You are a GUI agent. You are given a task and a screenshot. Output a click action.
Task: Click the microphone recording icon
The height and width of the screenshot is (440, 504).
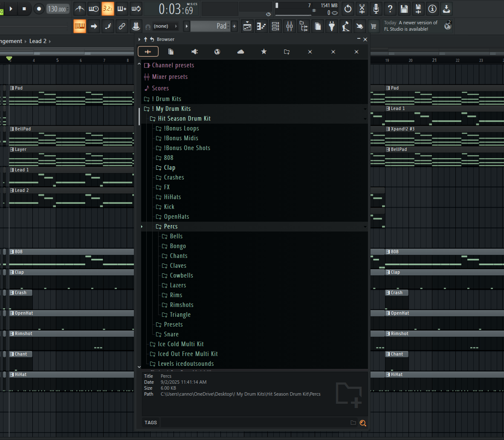click(376, 9)
